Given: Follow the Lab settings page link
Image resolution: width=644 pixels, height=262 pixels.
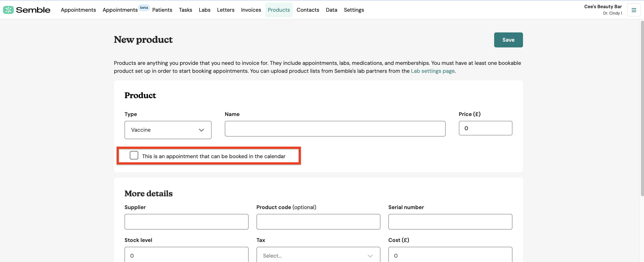Looking at the screenshot, I should 432,71.
